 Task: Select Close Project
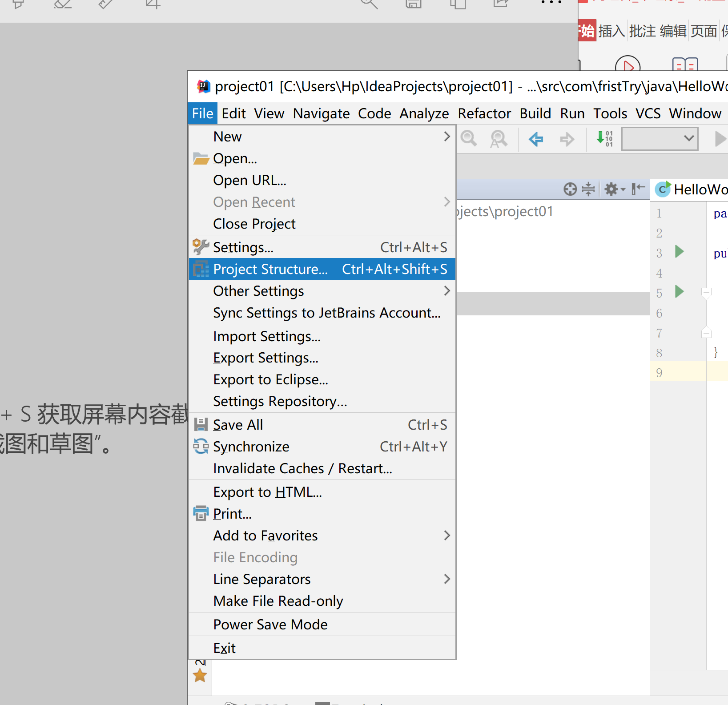pyautogui.click(x=322, y=224)
